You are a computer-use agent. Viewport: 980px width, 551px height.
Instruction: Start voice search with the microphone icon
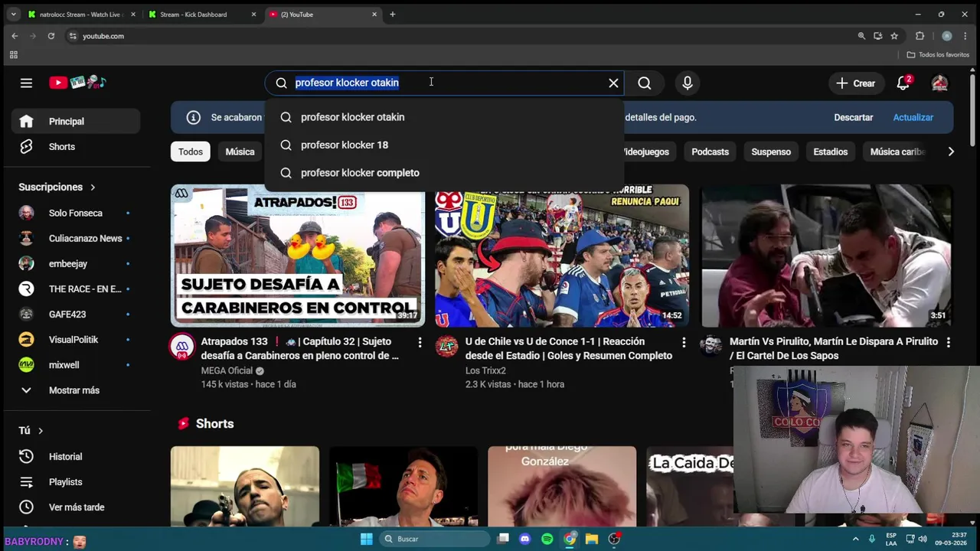coord(688,83)
